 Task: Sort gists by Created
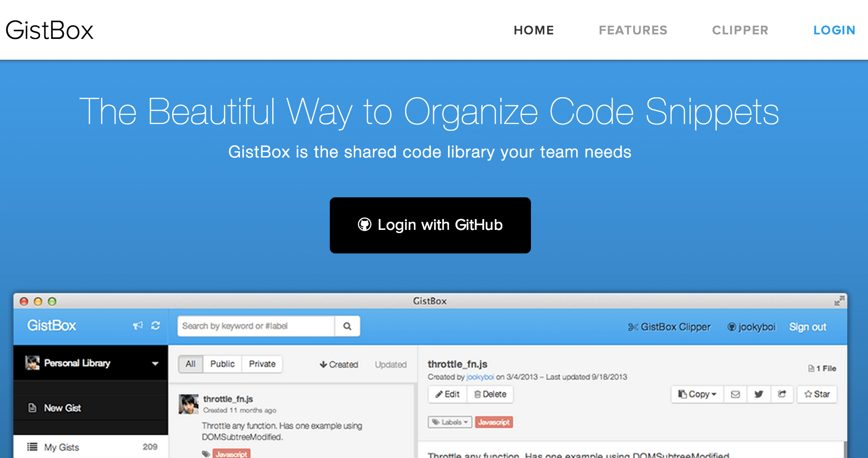(x=339, y=364)
